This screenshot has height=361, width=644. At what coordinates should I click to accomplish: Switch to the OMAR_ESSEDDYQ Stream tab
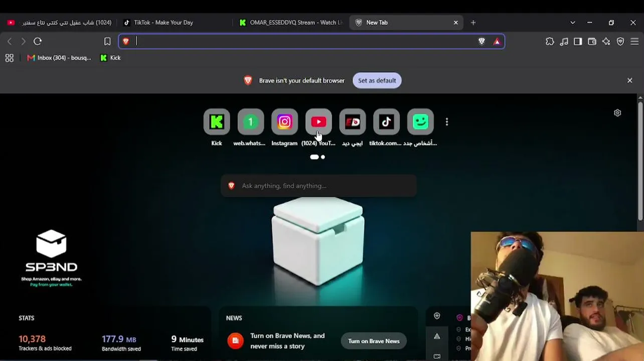(291, 23)
